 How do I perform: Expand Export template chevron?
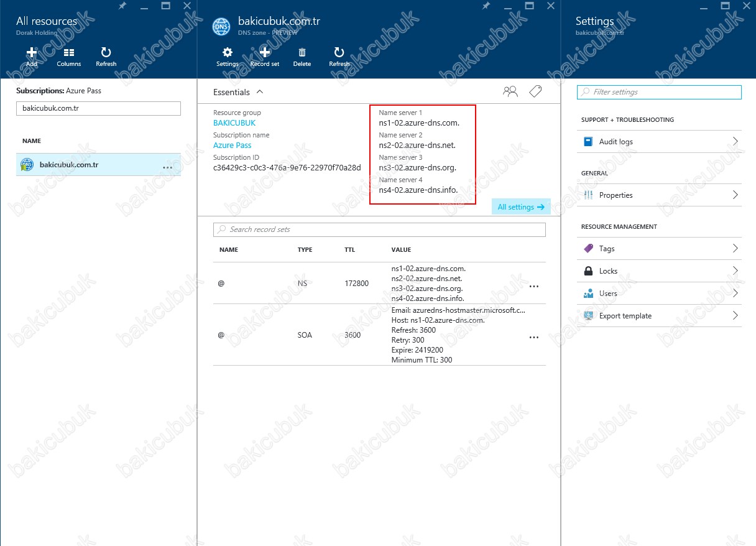coord(735,315)
